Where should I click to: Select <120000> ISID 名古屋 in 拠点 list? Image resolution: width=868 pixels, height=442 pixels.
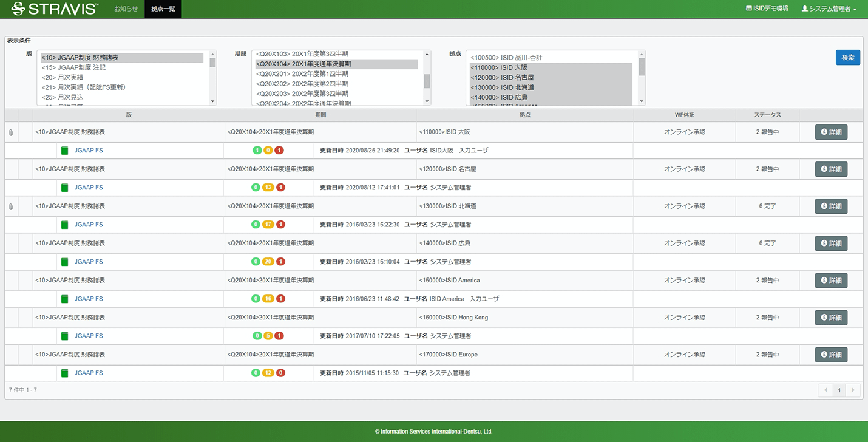[x=551, y=77]
